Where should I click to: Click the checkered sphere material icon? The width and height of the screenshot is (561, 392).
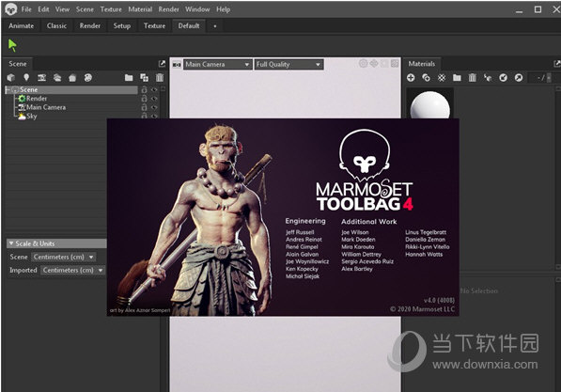tap(442, 78)
